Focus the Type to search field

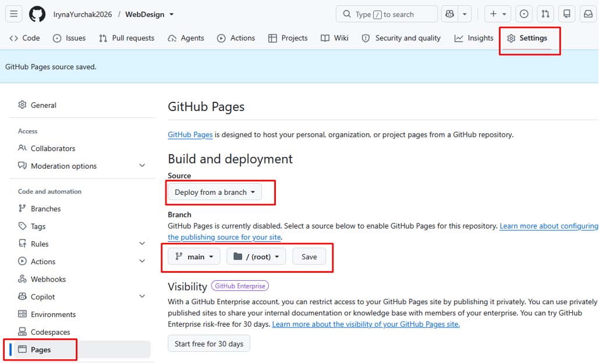387,14
